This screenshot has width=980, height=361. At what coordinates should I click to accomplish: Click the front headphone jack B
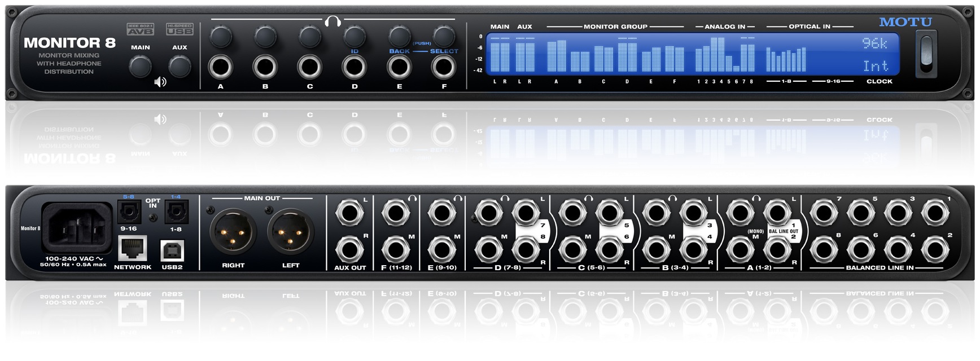click(265, 67)
